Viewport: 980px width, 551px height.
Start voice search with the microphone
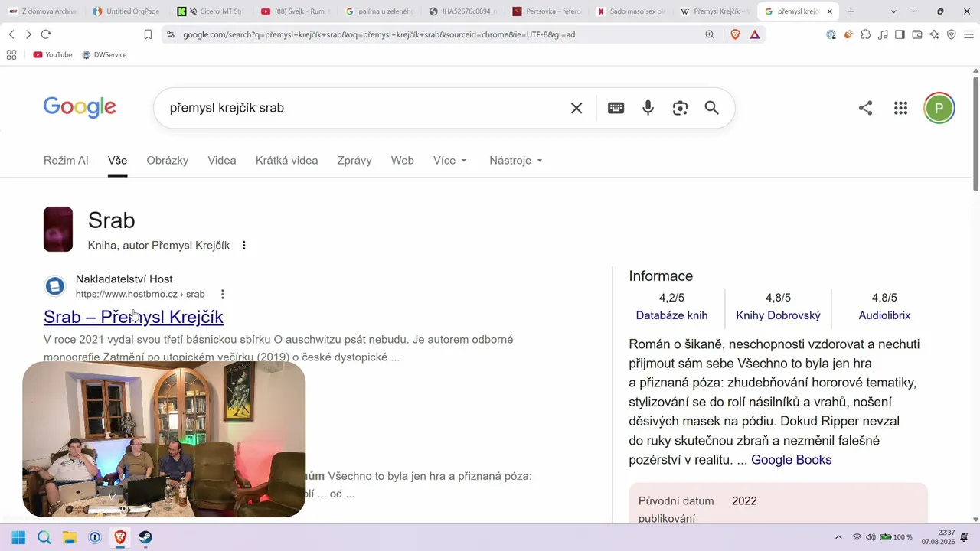(x=648, y=108)
